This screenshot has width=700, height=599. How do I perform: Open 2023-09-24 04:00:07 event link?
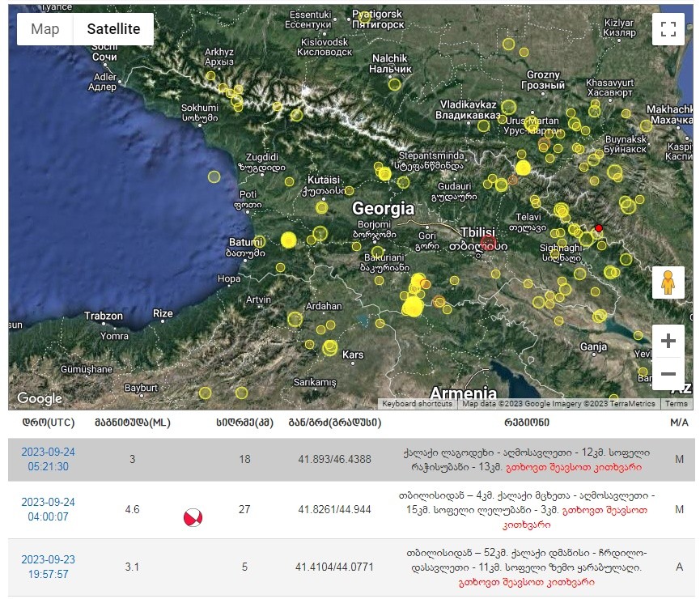[49, 509]
